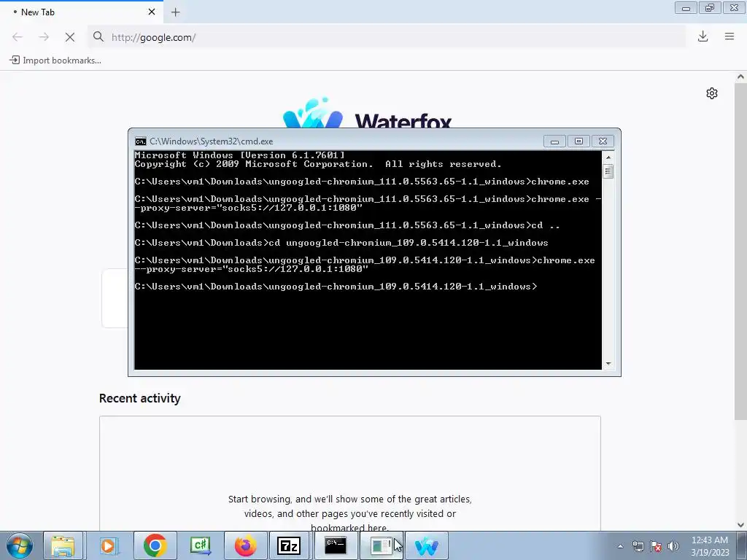
Task: Close the cmd.exe window
Action: tap(603, 141)
